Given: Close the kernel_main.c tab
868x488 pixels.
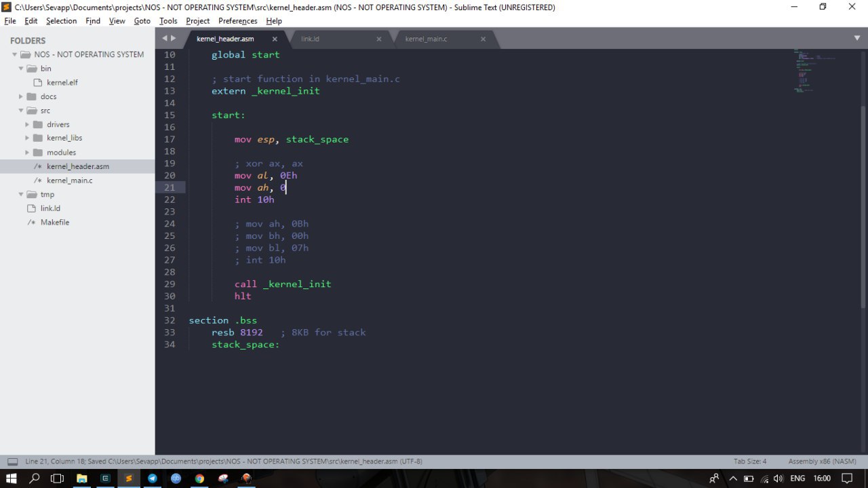Looking at the screenshot, I should pos(483,39).
